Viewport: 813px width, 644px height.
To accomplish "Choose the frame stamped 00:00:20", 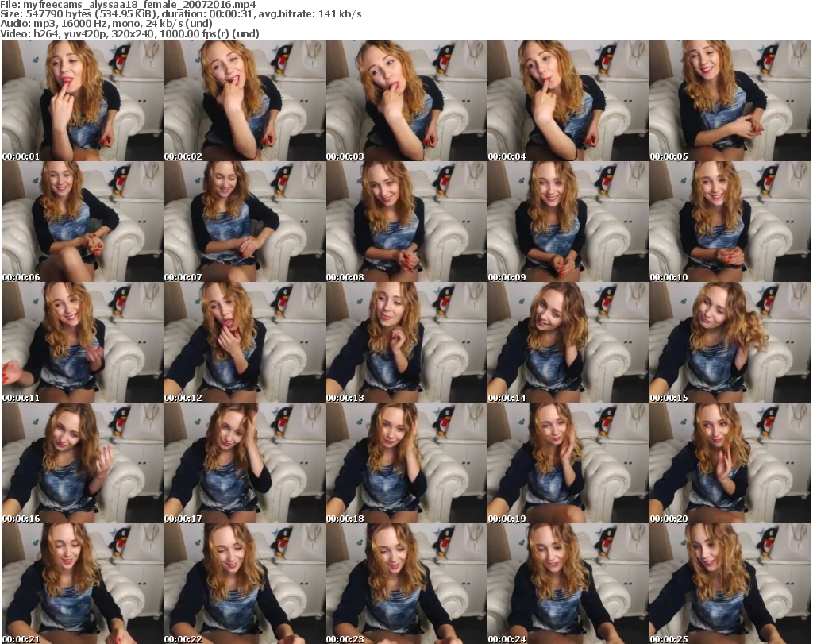I will tap(730, 463).
